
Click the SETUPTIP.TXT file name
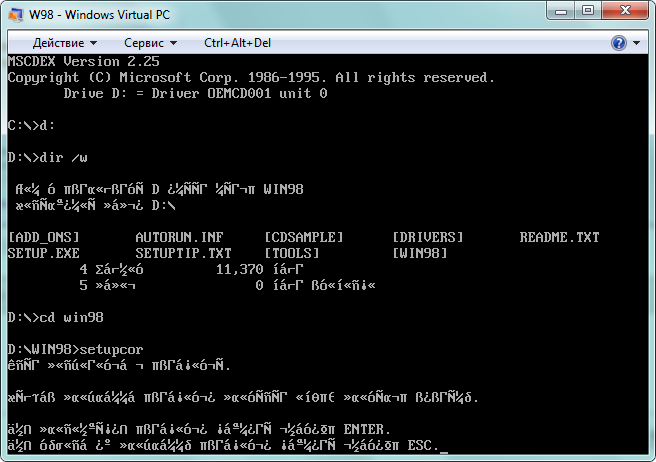pyautogui.click(x=183, y=253)
